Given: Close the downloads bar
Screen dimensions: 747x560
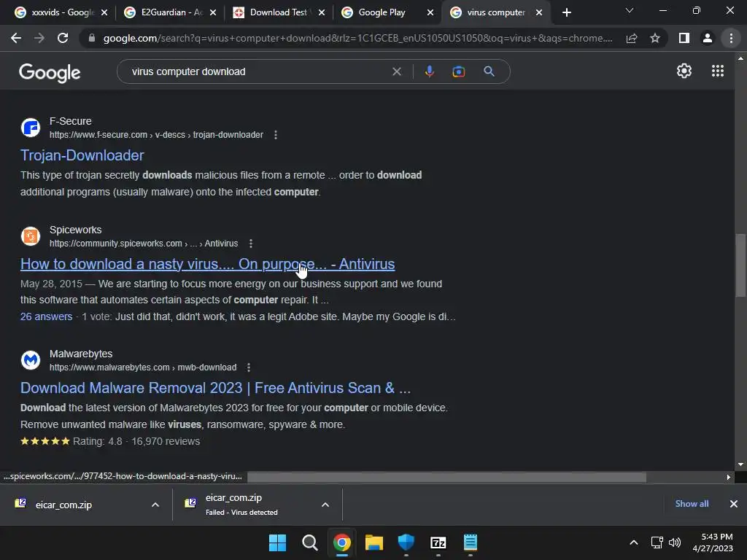Looking at the screenshot, I should [x=734, y=504].
